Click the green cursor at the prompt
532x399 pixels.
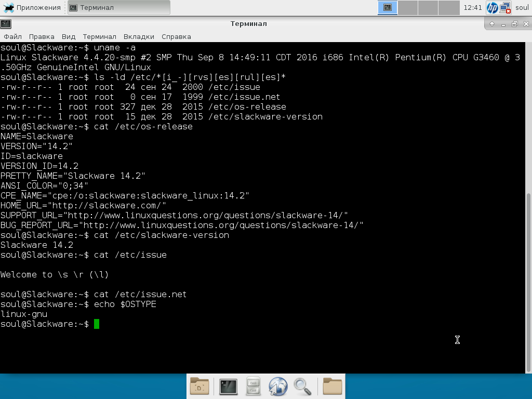click(97, 324)
